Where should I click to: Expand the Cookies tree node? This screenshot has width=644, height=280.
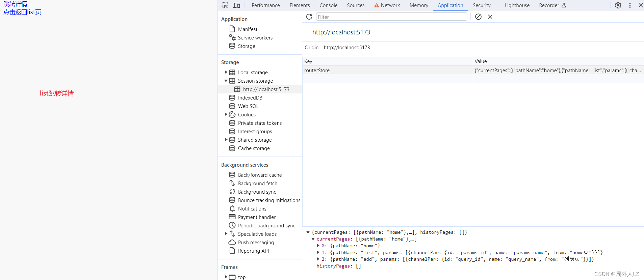coord(226,114)
